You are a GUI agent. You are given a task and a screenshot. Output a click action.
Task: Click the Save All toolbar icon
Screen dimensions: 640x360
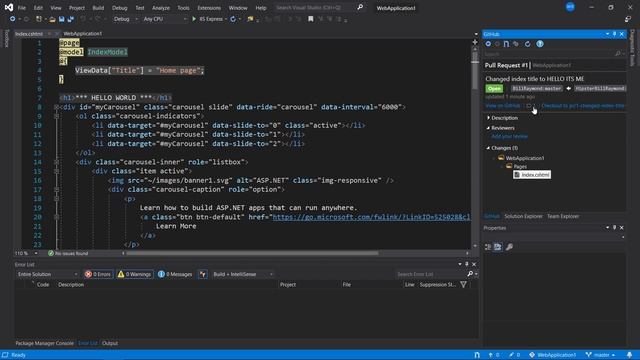click(71, 19)
